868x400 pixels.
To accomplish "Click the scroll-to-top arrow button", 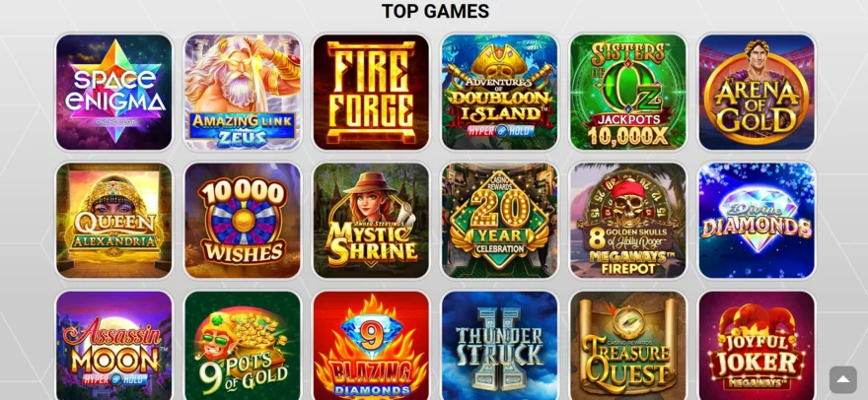I will click(x=842, y=379).
